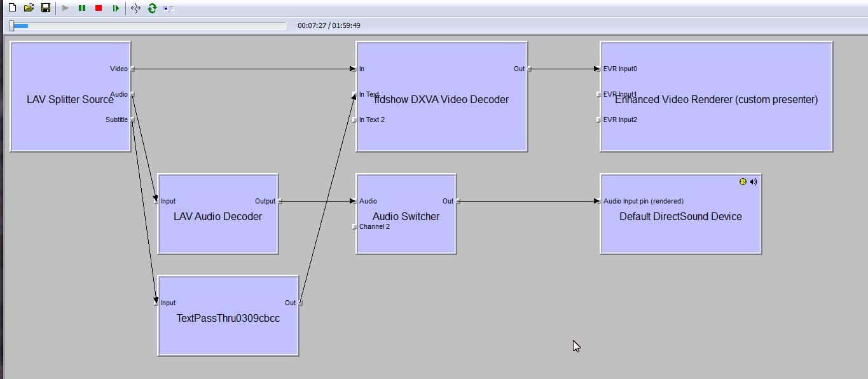Click the In Text 2 pin of ffdshow
This screenshot has height=379, width=868.
[x=355, y=120]
